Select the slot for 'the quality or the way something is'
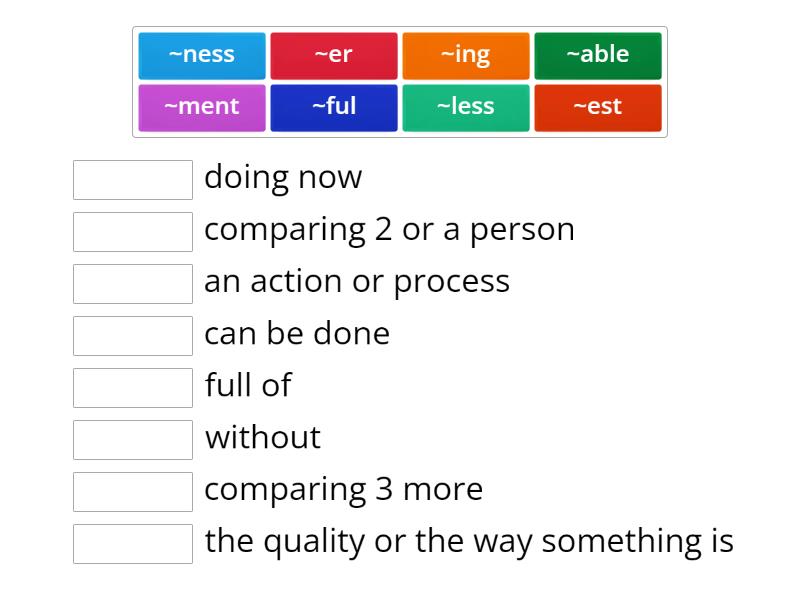Screen dimensions: 800x600 (x=133, y=544)
